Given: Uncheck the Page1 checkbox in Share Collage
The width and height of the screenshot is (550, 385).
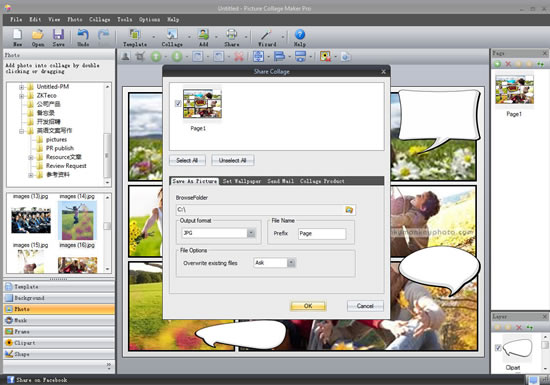Looking at the screenshot, I should pos(178,103).
